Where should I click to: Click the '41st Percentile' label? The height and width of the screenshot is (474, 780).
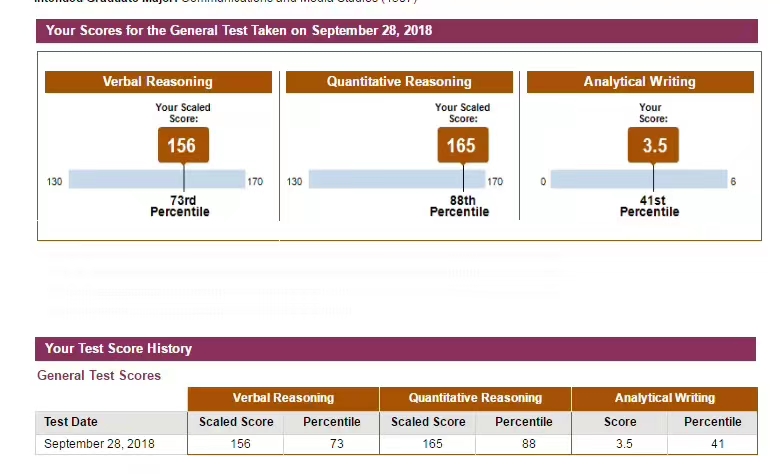(x=650, y=206)
